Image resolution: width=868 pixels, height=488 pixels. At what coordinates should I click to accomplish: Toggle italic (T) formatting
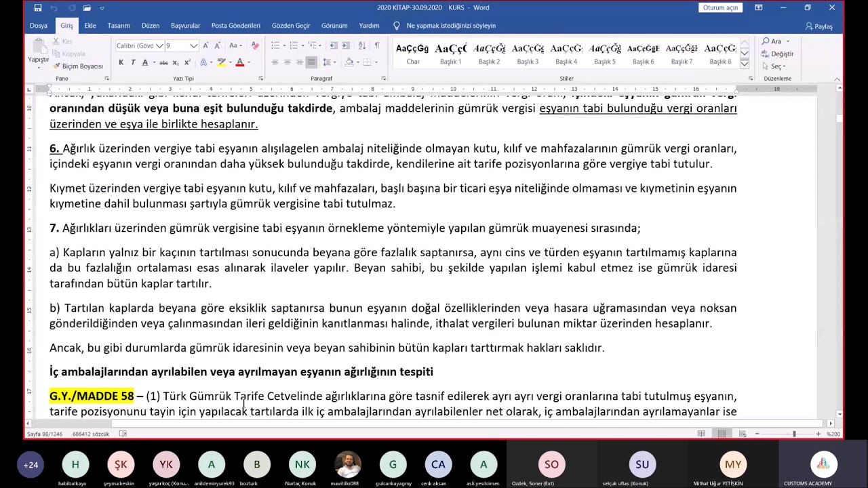tap(133, 62)
